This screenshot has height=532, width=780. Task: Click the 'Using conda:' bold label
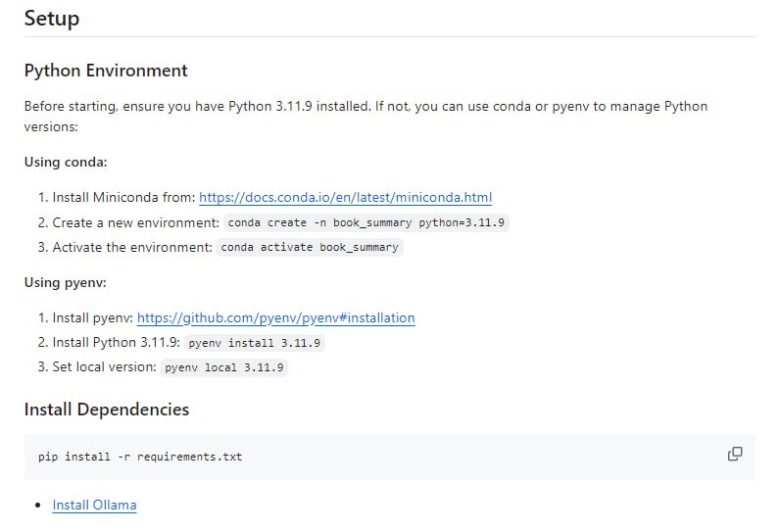click(x=66, y=162)
